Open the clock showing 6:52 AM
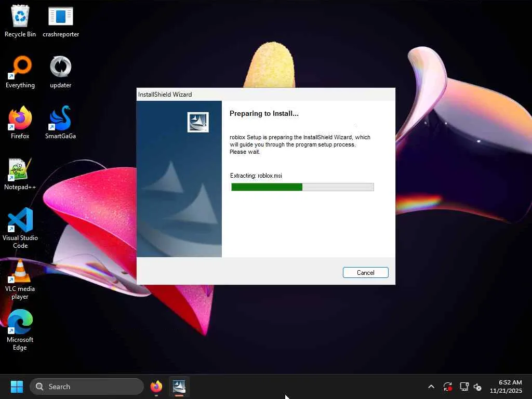 click(506, 387)
